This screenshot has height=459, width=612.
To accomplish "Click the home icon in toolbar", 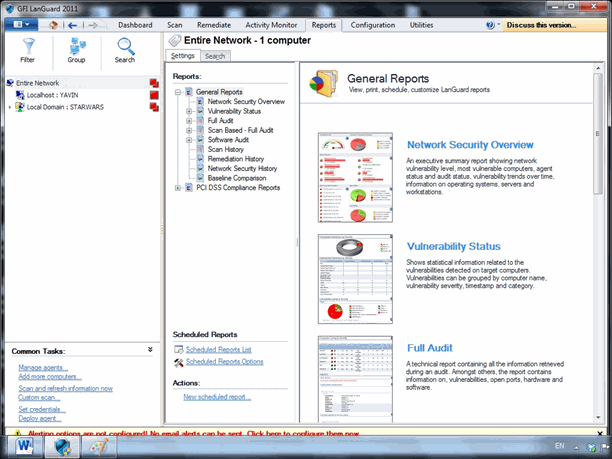I will tap(53, 25).
